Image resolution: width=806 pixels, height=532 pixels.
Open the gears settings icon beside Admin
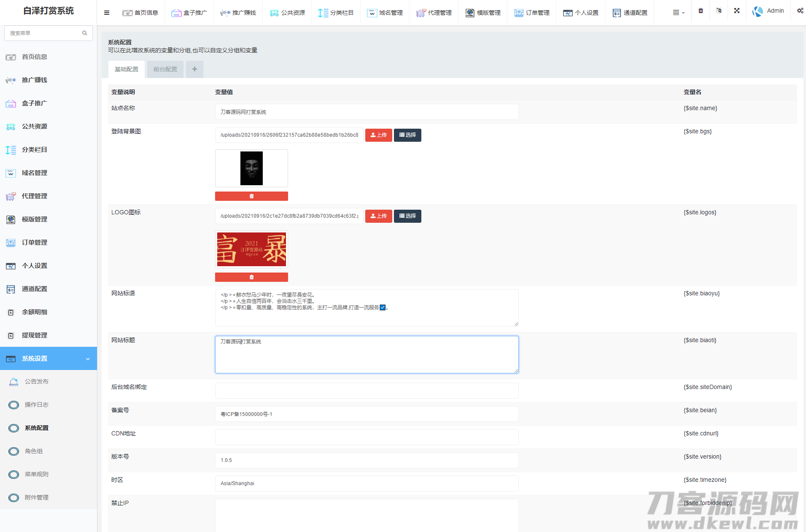(800, 11)
